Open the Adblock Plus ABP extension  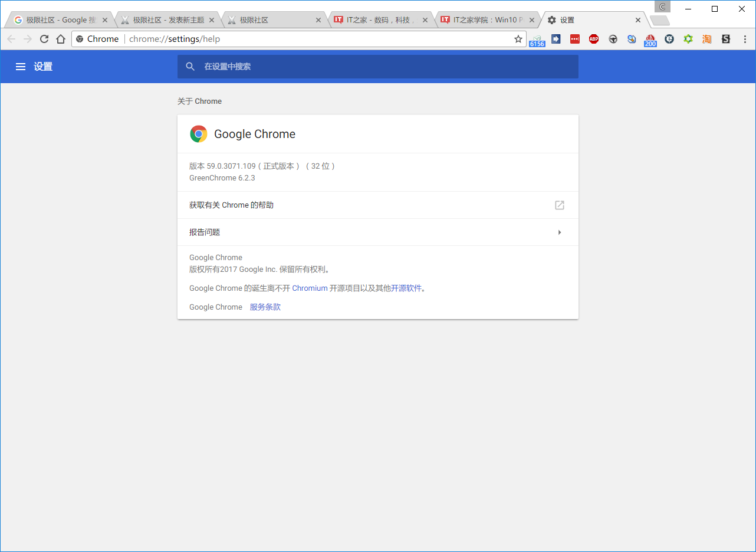coord(594,39)
